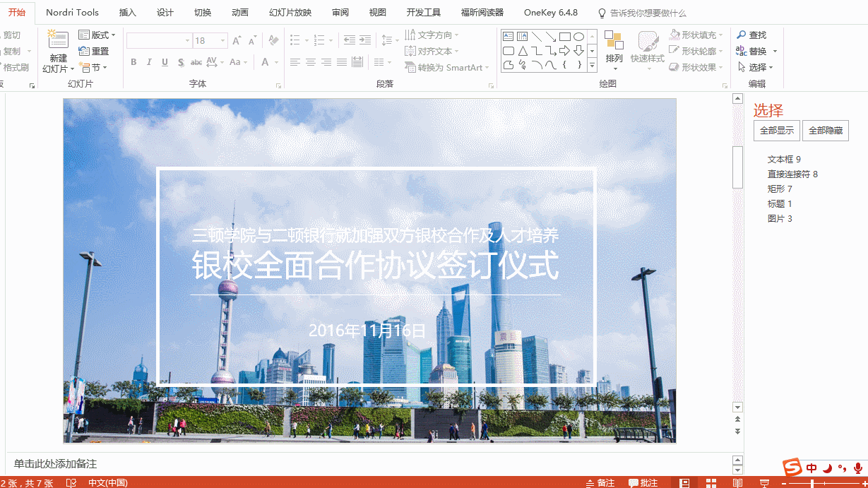The width and height of the screenshot is (868, 488).
Task: Switch to Slide Sorter view icon
Action: 711,483
